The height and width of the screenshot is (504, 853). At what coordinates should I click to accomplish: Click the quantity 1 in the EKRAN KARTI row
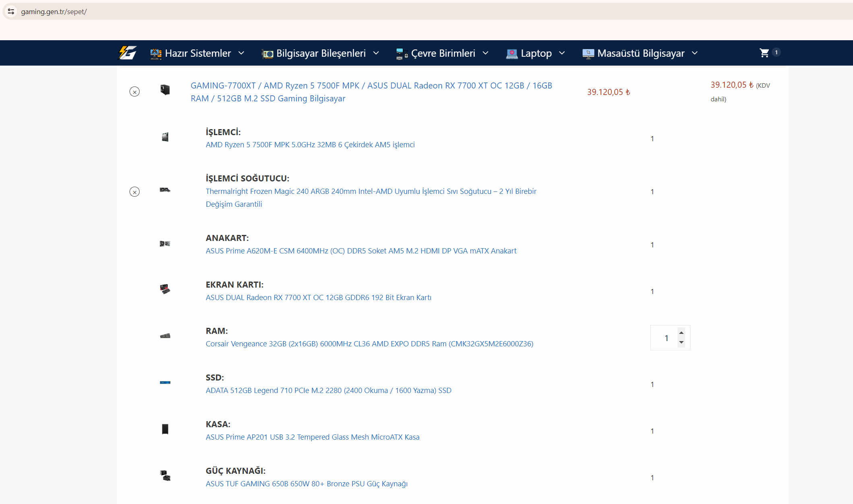point(652,292)
